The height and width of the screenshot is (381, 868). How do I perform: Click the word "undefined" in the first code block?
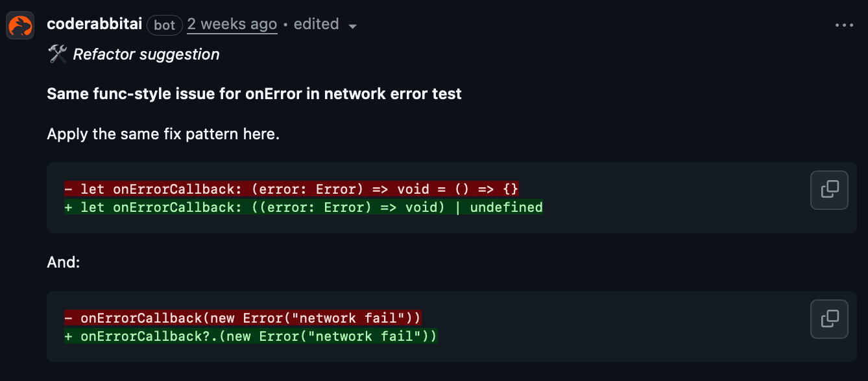[506, 207]
